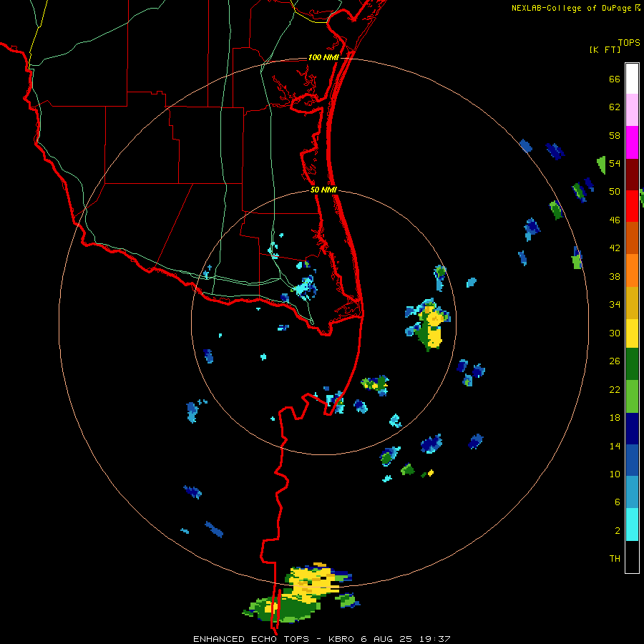This screenshot has width=644, height=644.
Task: Select the light pink 62 kft swatch
Action: [x=632, y=109]
